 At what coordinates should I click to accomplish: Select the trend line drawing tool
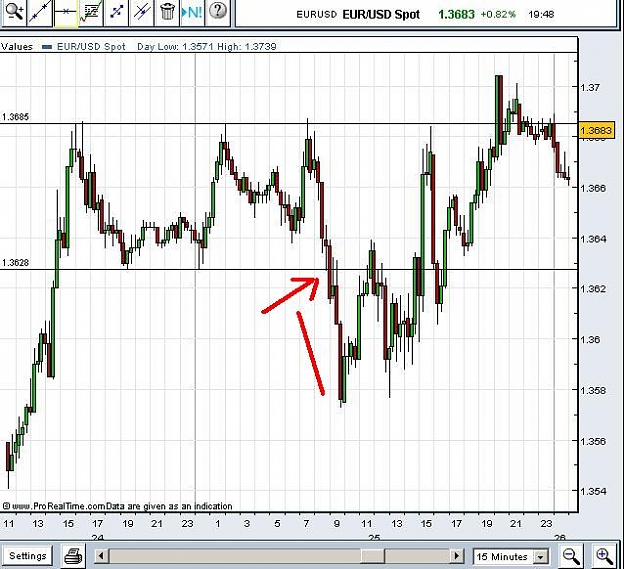(39, 12)
